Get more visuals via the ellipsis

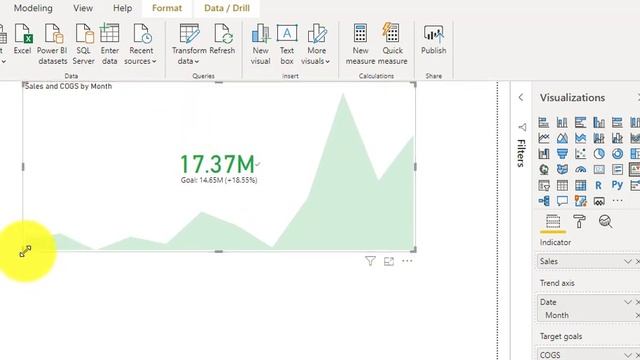coord(617,201)
